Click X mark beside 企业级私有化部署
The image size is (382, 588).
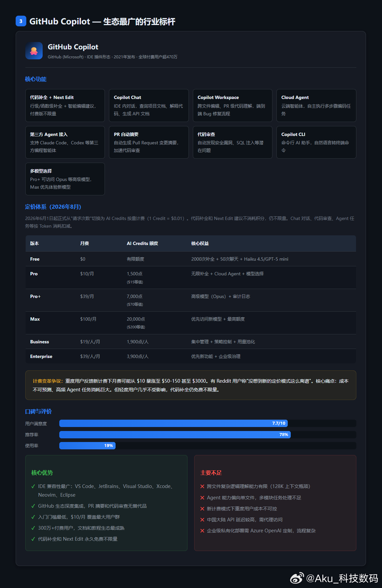coord(202,531)
